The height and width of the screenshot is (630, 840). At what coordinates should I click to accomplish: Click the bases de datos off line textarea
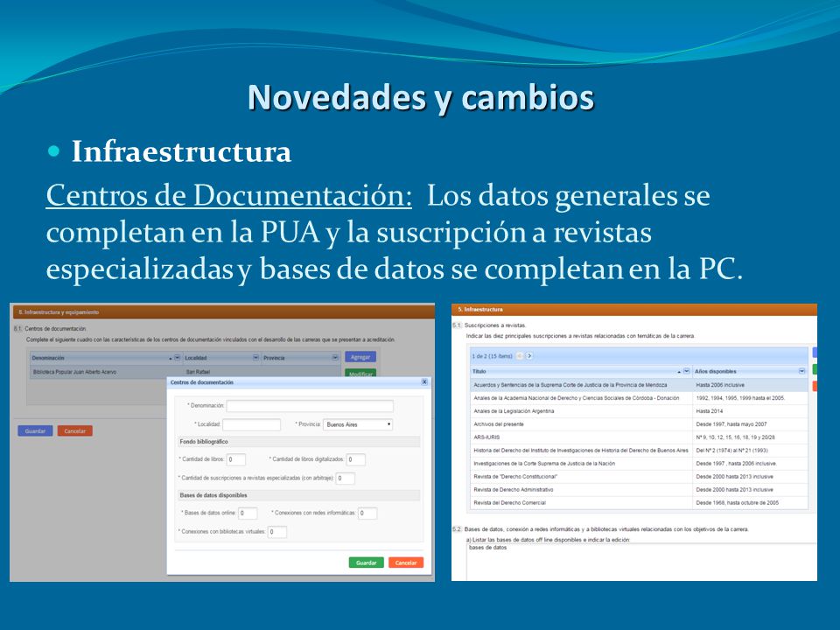pos(641,562)
